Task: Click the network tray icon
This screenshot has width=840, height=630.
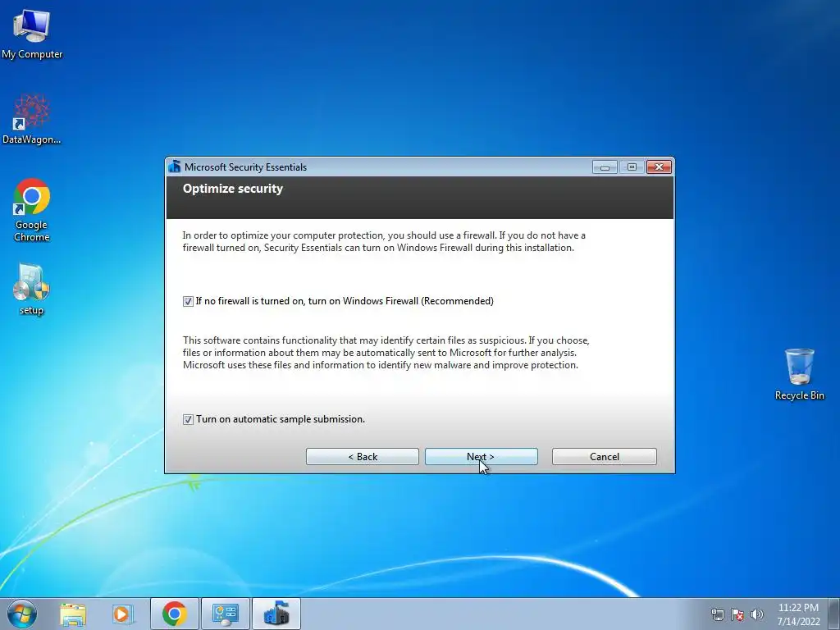Action: click(717, 614)
